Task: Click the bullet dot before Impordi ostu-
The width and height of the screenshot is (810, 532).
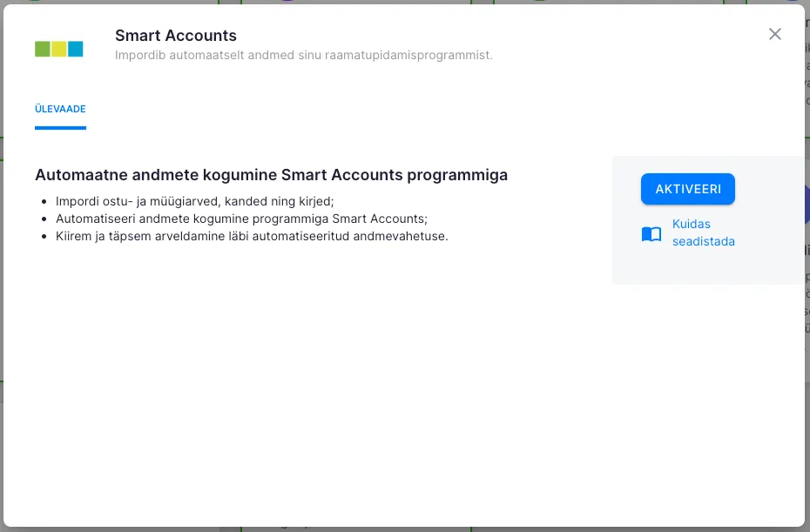Action: click(x=45, y=201)
